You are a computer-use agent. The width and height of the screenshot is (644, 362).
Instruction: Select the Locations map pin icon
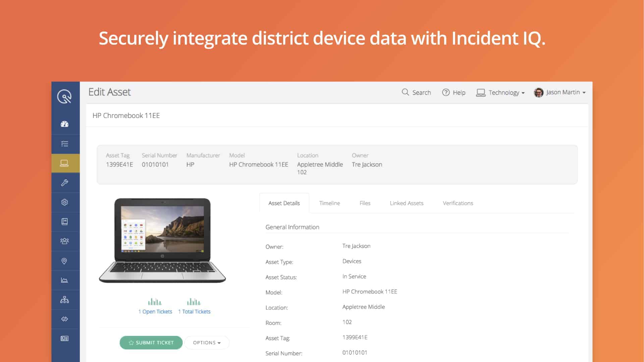coord(64,261)
